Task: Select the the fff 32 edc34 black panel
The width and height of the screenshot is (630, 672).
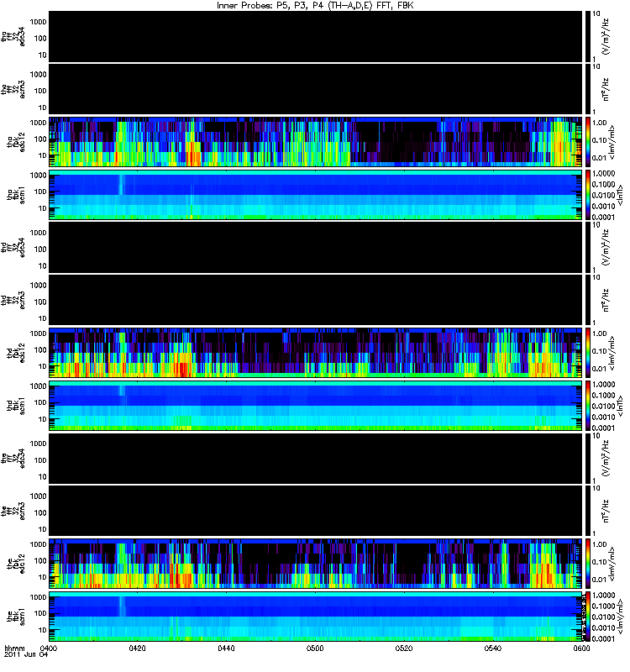Action: tap(316, 459)
